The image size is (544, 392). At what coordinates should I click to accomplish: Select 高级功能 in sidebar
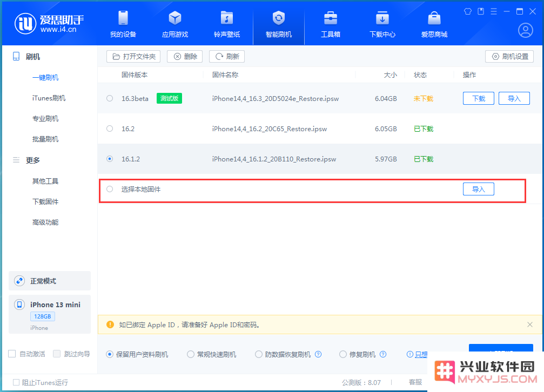click(x=45, y=222)
